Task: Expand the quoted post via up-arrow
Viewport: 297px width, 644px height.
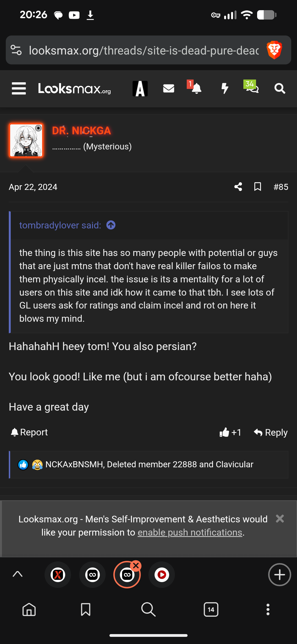Action: [111, 225]
